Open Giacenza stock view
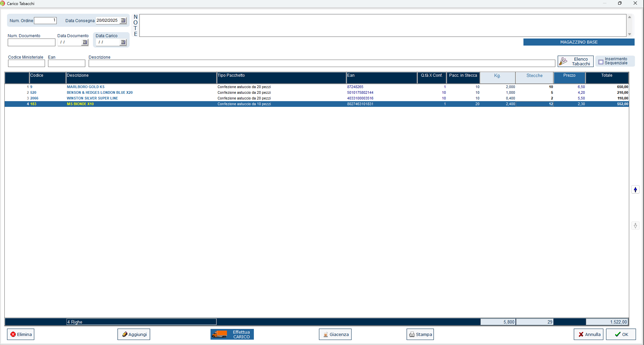Screen dimensions: 644x345 pos(335,334)
